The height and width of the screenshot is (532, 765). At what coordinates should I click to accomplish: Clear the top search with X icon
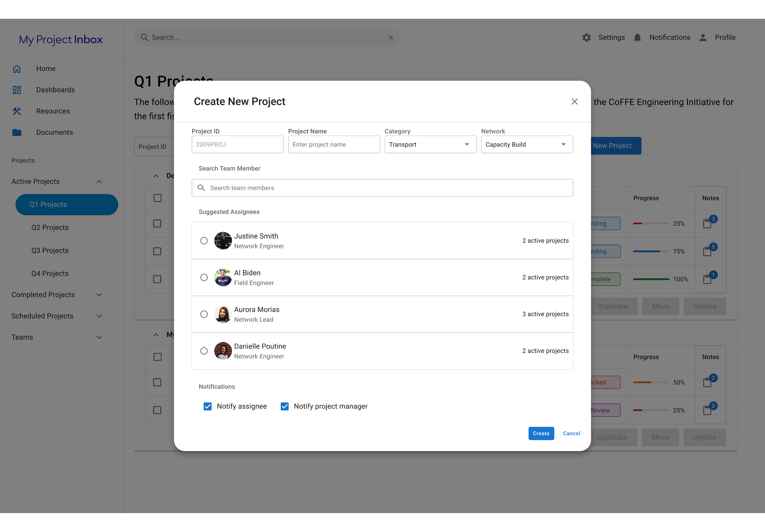point(391,38)
